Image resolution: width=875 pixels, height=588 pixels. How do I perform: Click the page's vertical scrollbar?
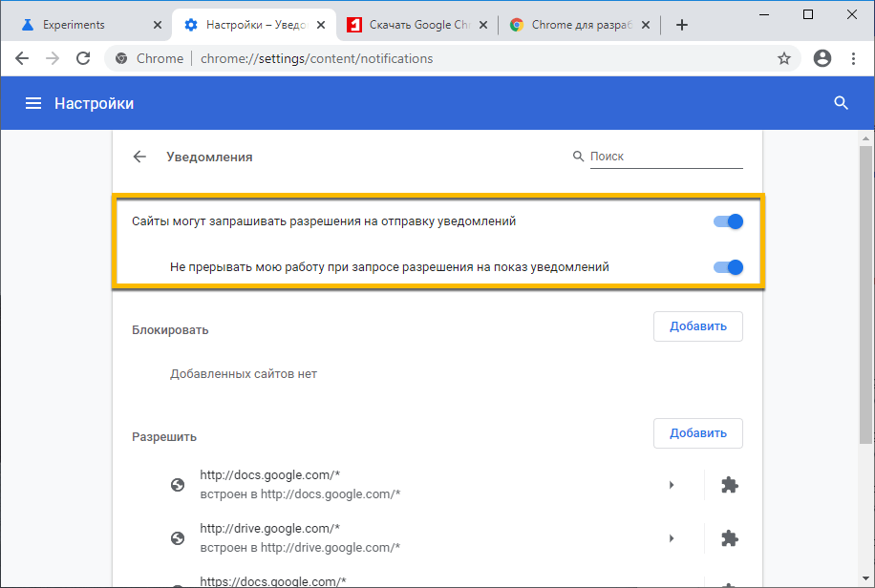865,286
